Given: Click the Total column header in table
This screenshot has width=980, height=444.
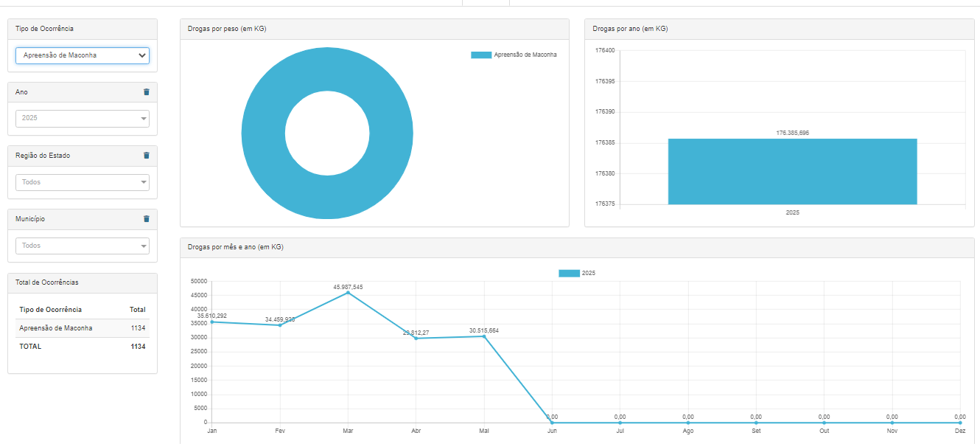Looking at the screenshot, I should 137,310.
